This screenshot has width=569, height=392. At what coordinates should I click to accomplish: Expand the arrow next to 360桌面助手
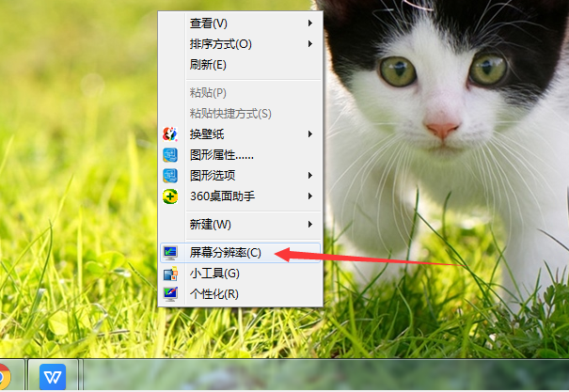click(x=310, y=196)
